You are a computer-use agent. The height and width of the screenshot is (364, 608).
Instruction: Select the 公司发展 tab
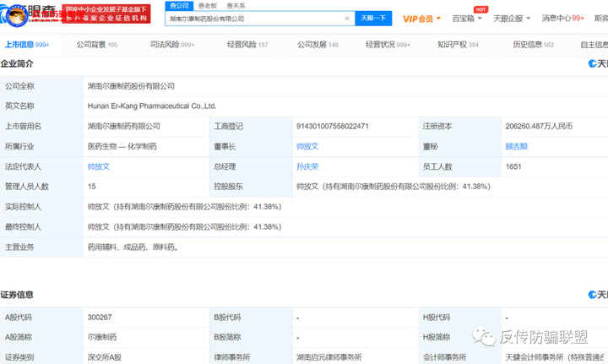tap(318, 45)
